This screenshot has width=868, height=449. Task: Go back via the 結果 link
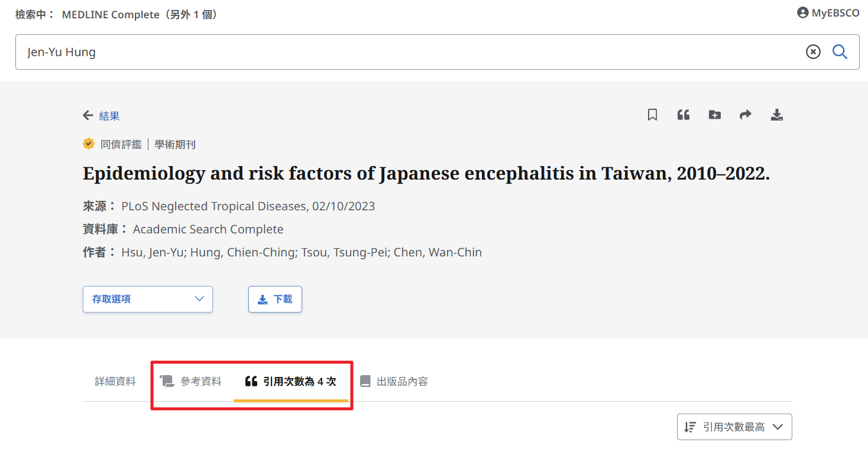[x=109, y=116]
